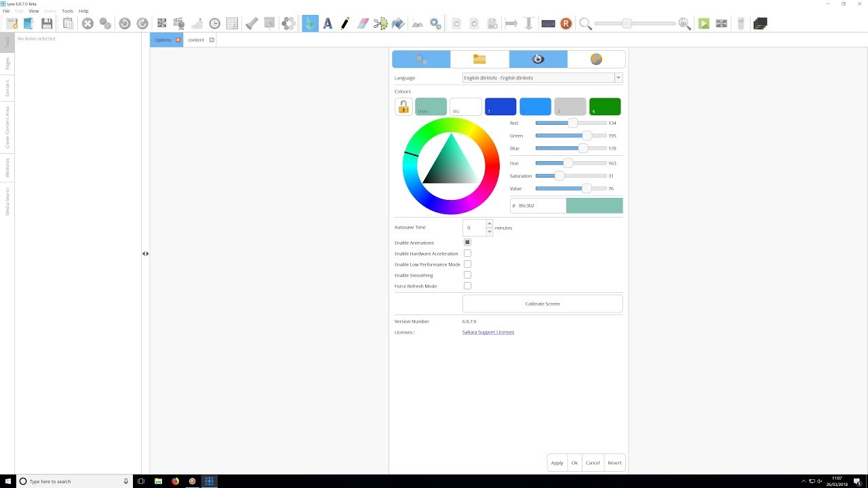Click the Apply button
This screenshot has height=488, width=868.
coord(557,463)
